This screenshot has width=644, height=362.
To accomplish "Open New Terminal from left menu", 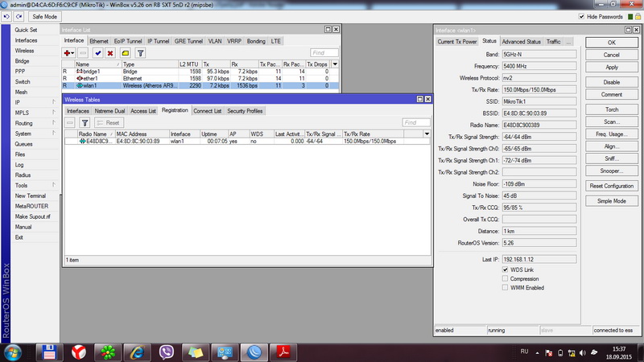I will (31, 195).
